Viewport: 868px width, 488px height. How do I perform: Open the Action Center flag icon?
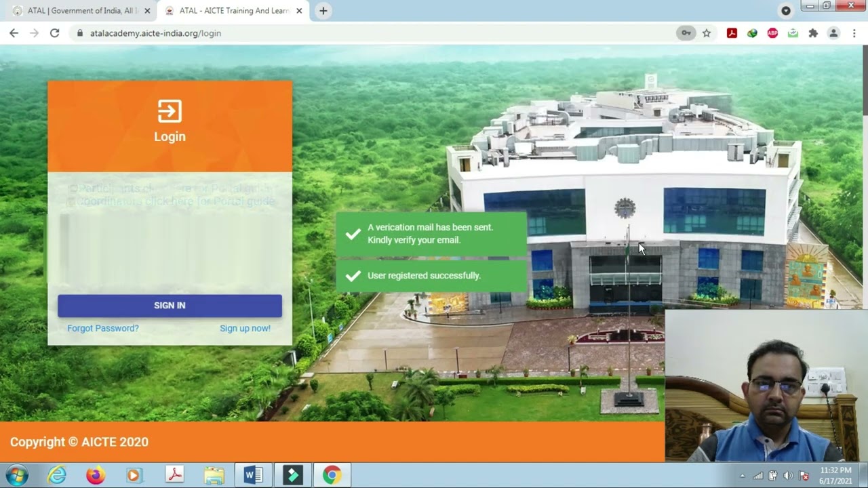(x=804, y=476)
